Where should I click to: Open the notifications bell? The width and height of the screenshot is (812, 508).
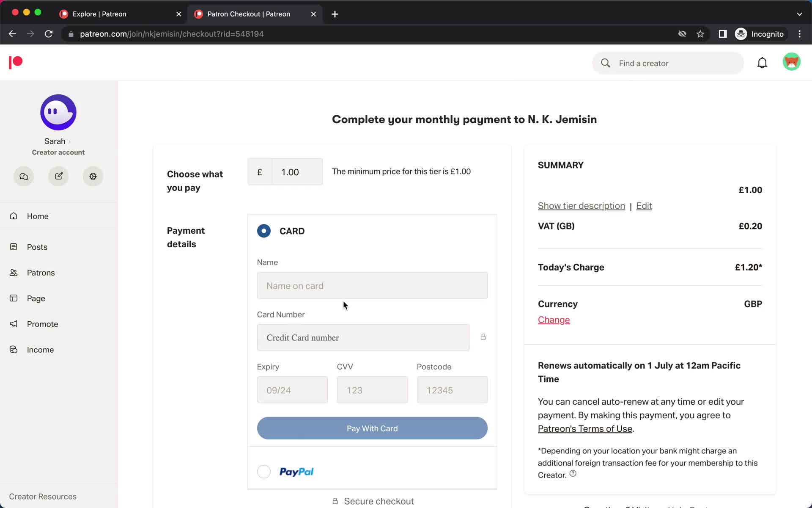pos(762,63)
